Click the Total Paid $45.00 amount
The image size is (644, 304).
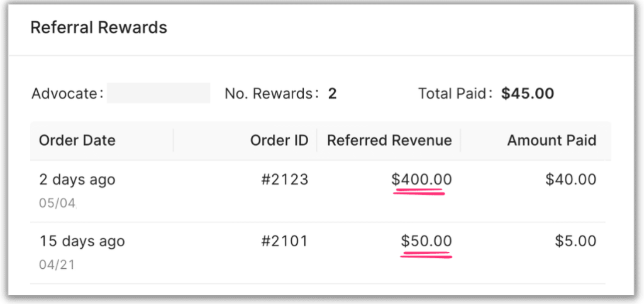coord(528,94)
